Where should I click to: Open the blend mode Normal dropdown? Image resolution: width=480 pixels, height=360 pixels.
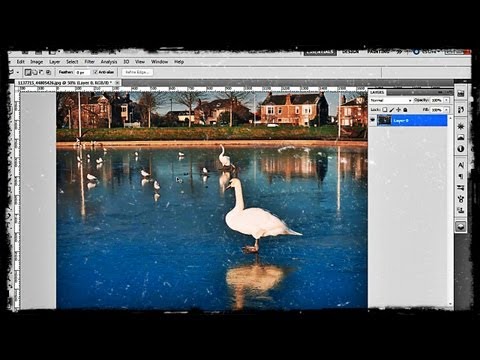pos(391,100)
